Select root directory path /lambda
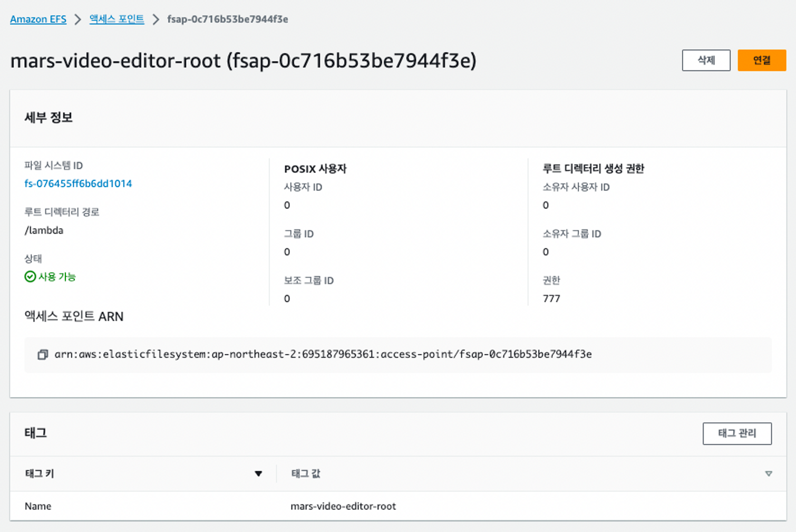Screen dimensions: 796x532 (44, 230)
